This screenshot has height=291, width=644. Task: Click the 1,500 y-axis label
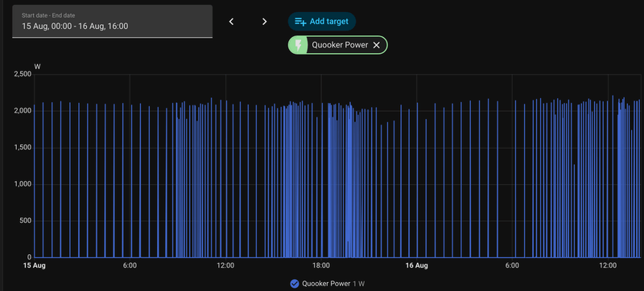pyautogui.click(x=23, y=148)
